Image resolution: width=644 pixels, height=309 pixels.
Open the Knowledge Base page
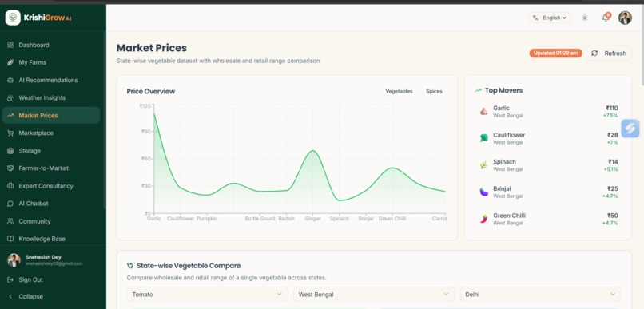pyautogui.click(x=51, y=239)
